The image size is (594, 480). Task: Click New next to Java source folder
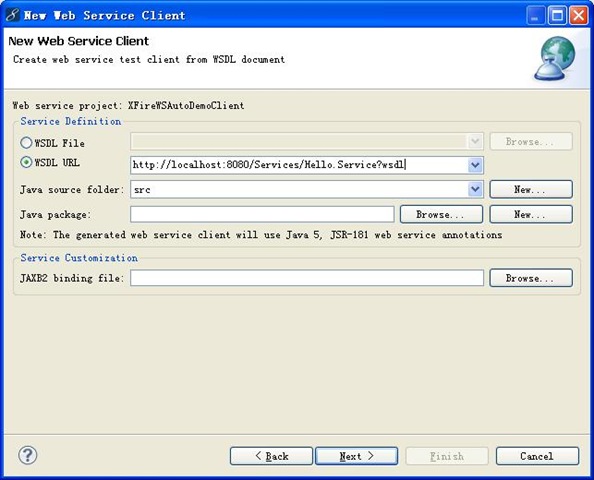pyautogui.click(x=531, y=189)
